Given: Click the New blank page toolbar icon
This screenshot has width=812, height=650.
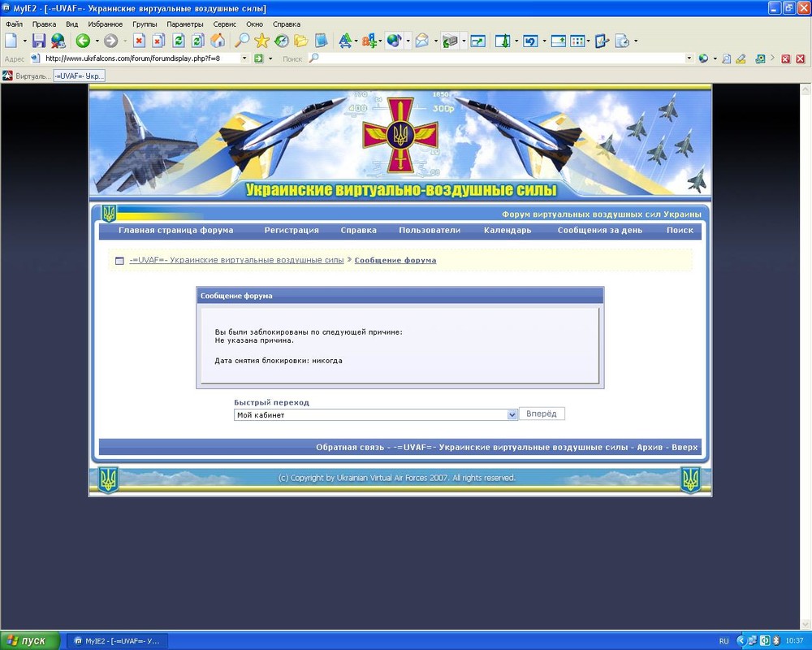Looking at the screenshot, I should click(11, 41).
